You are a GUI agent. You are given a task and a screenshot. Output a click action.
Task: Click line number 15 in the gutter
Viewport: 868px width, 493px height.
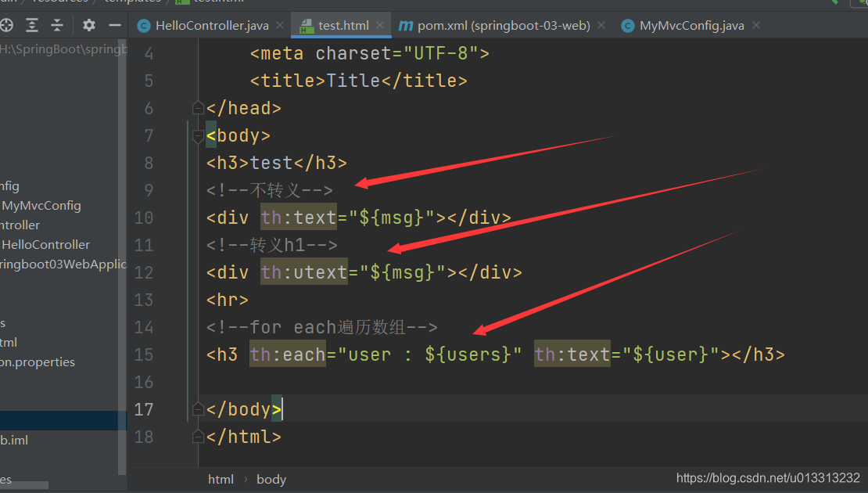click(x=144, y=354)
